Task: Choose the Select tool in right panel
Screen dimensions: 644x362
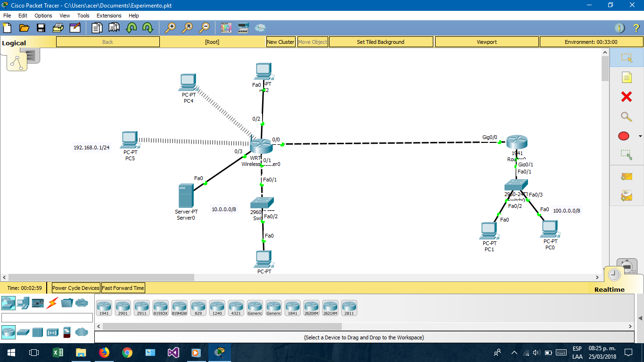Action: pyautogui.click(x=627, y=58)
